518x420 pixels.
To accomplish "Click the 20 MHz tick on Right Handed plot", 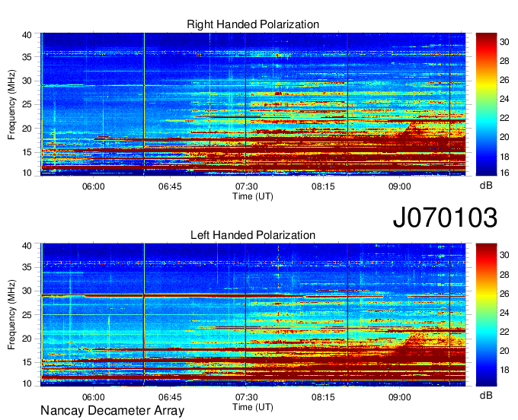I will point(27,129).
